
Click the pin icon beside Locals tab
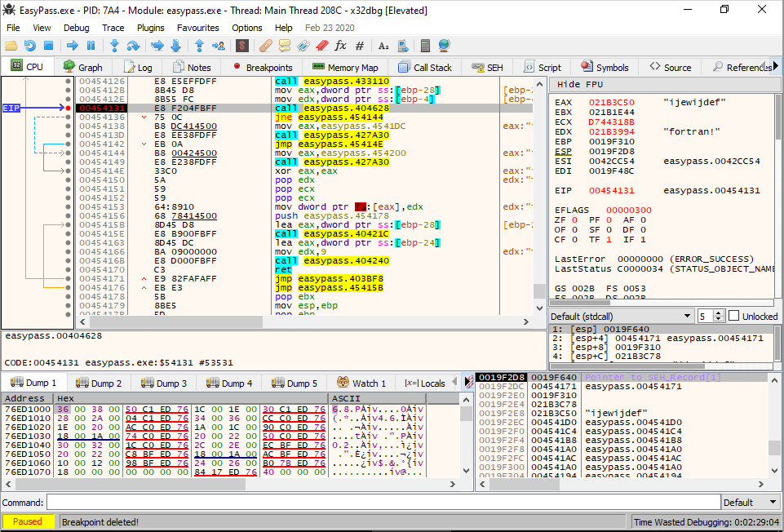(468, 383)
